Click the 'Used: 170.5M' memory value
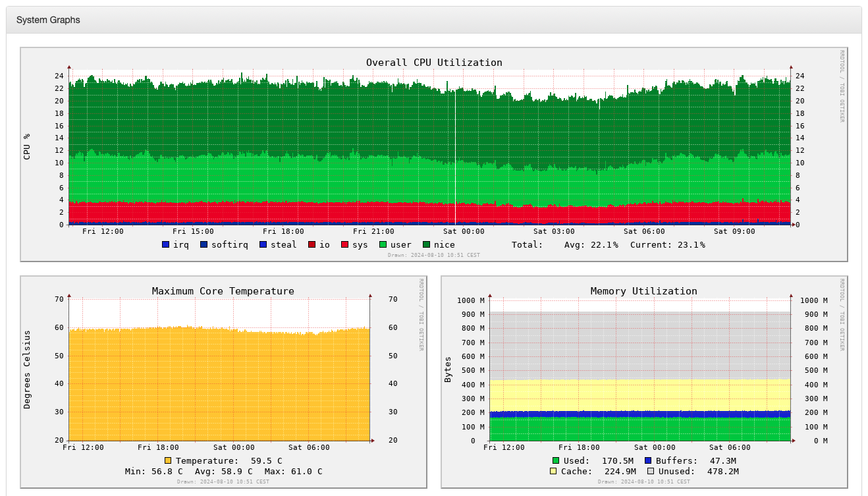The width and height of the screenshot is (868, 496). (599, 460)
